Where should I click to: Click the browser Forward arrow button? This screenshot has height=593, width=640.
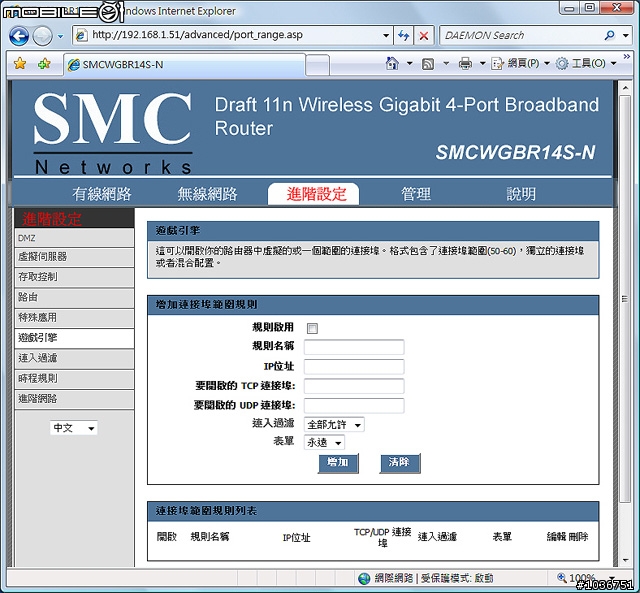coord(42,36)
